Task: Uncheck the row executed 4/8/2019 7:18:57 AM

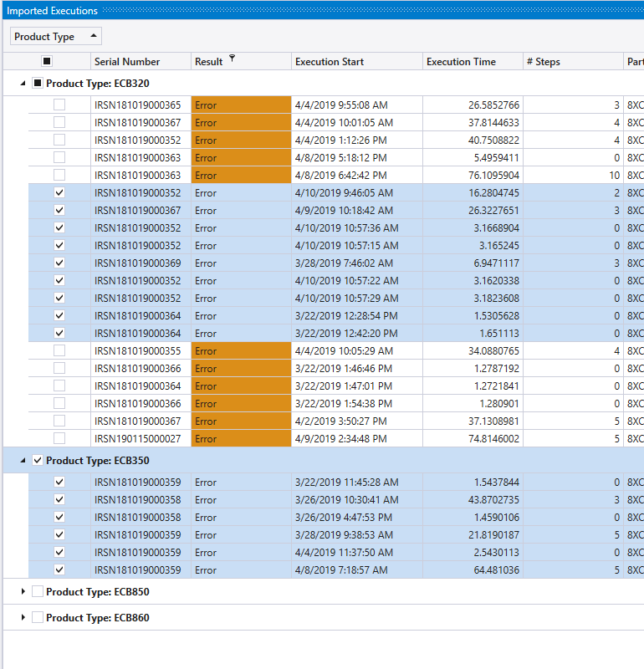Action: [x=59, y=570]
